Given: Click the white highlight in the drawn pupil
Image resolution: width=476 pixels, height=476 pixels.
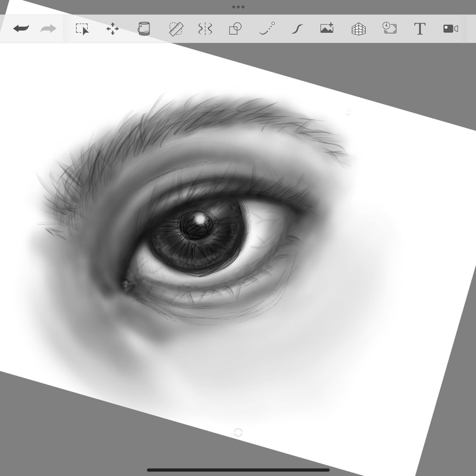Looking at the screenshot, I should pos(200,219).
